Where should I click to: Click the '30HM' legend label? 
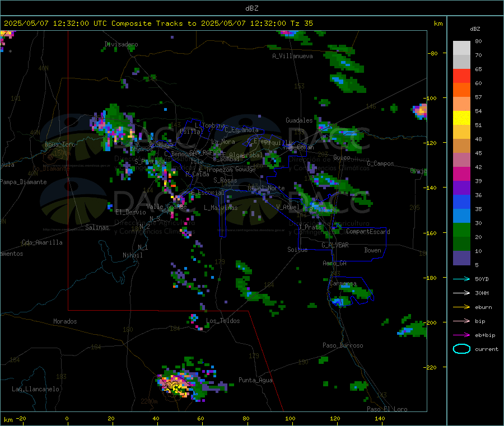coord(482,293)
